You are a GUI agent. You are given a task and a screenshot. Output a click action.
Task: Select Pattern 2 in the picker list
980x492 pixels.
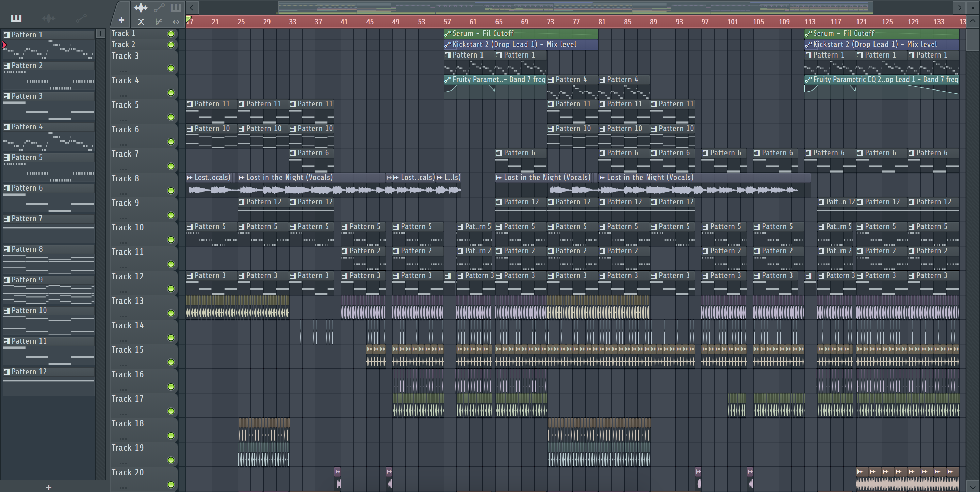coord(48,65)
